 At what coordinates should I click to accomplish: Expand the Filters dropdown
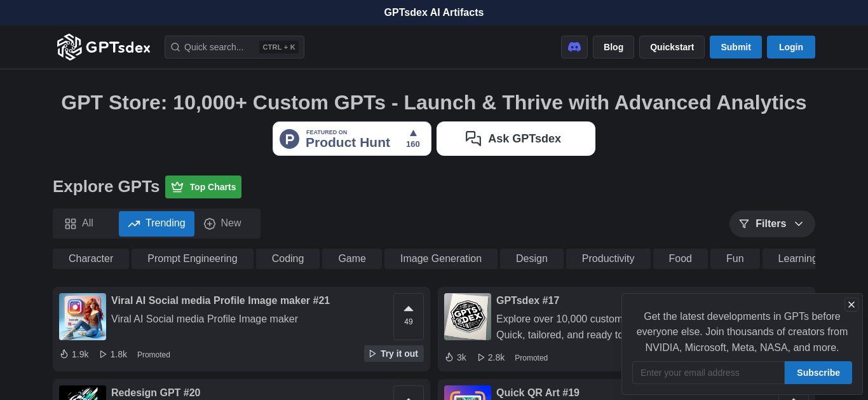[x=772, y=224]
